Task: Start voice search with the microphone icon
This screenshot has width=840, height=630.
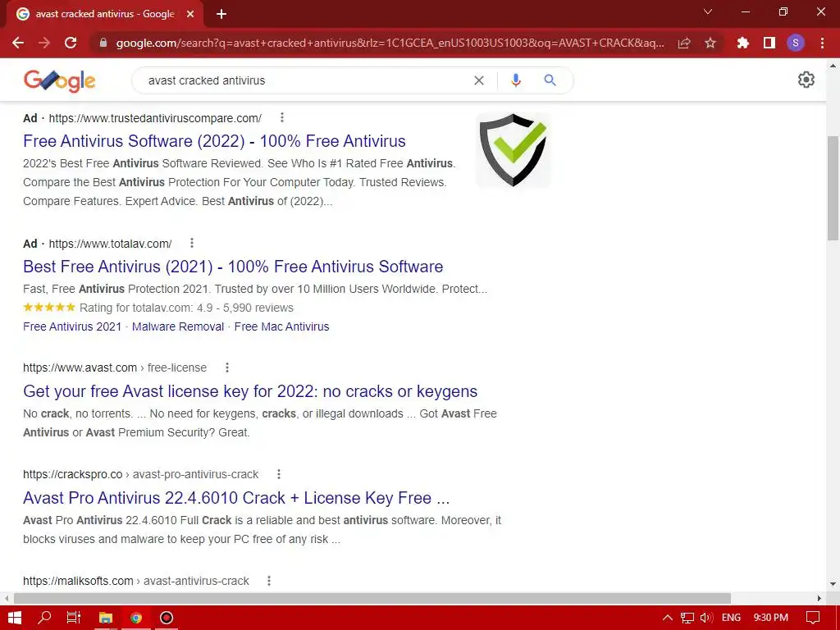Action: click(516, 80)
